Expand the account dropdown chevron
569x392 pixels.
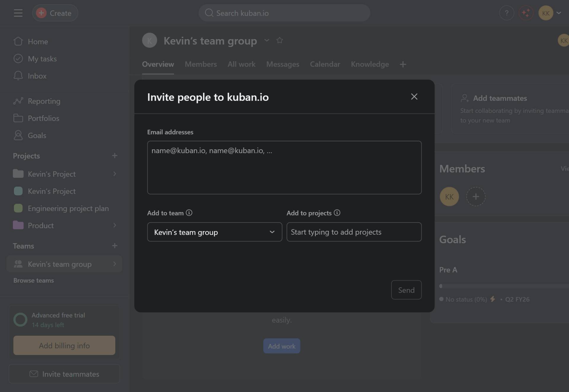tap(559, 13)
